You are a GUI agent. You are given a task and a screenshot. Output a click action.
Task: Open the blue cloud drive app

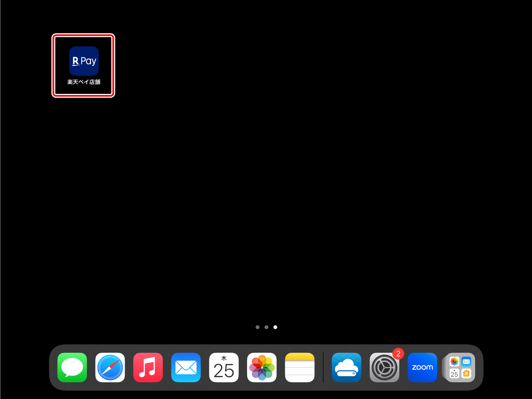pyautogui.click(x=346, y=367)
